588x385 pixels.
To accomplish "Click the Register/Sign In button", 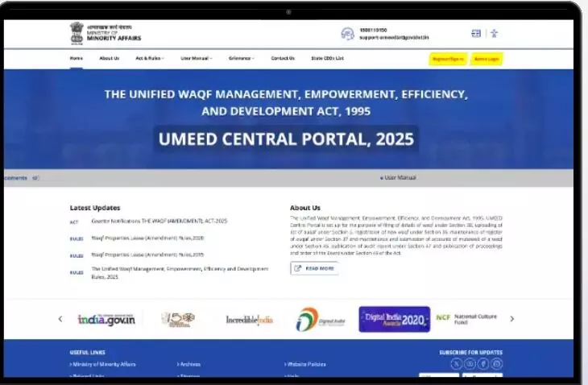I will pos(448,59).
